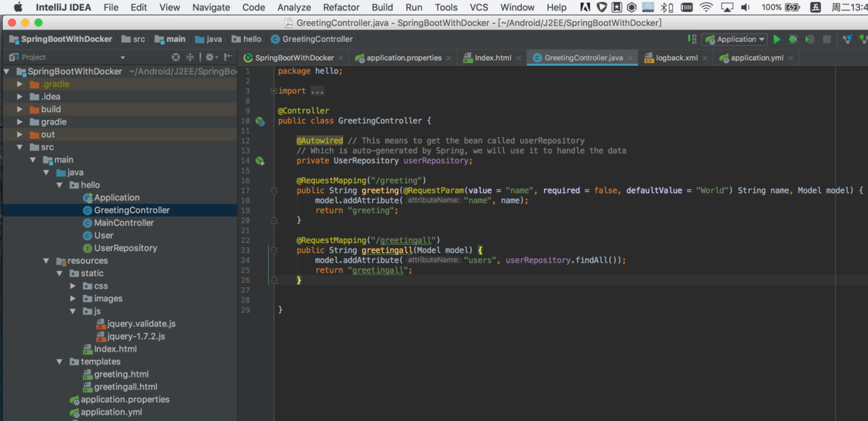Collapse the src folder
The height and width of the screenshot is (421, 868).
(20, 147)
